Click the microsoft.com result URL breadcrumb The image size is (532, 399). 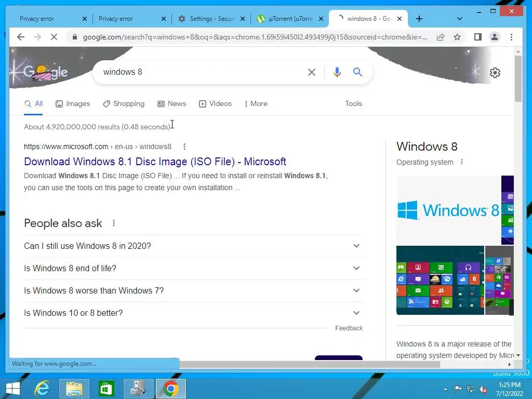click(97, 147)
